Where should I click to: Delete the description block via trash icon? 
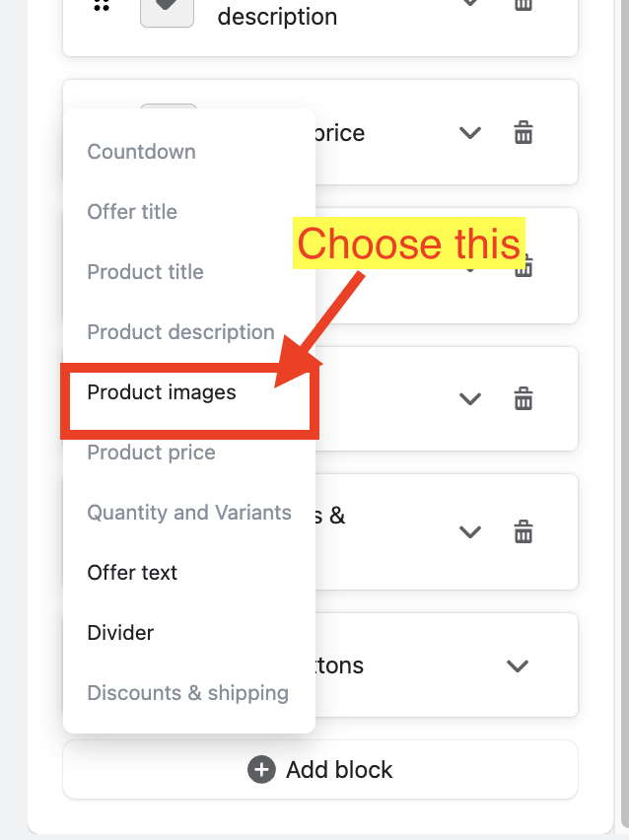pyautogui.click(x=524, y=5)
